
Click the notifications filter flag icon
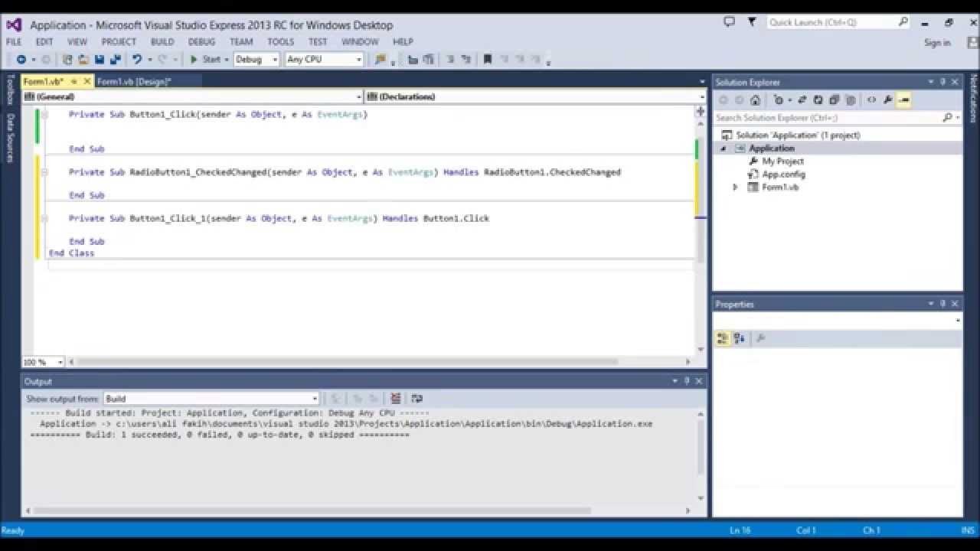coord(752,22)
